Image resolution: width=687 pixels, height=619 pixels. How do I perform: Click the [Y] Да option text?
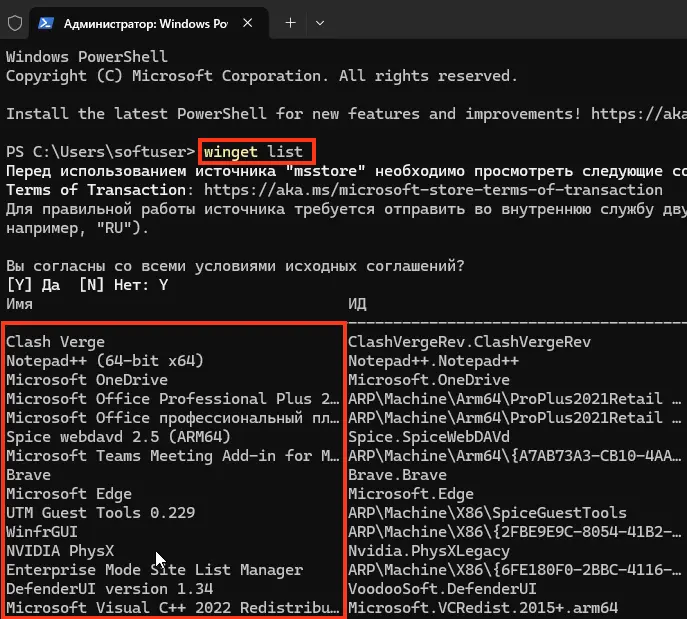coord(33,285)
